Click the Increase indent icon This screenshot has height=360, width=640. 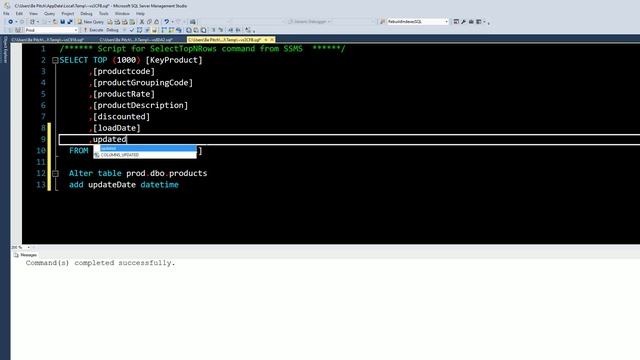(238, 30)
